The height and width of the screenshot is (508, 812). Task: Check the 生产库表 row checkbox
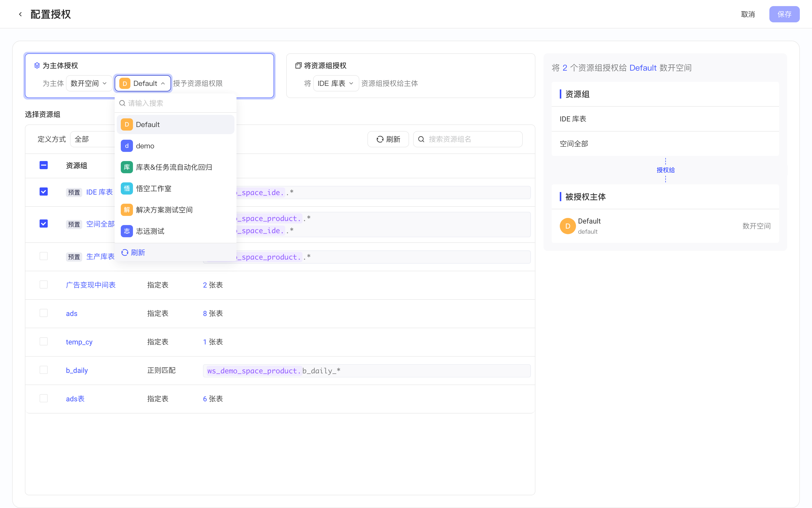click(x=44, y=256)
